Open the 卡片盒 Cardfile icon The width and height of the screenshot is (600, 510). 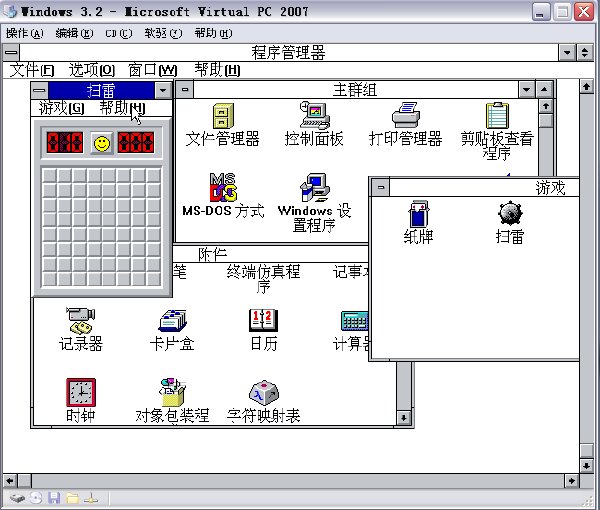click(x=172, y=321)
